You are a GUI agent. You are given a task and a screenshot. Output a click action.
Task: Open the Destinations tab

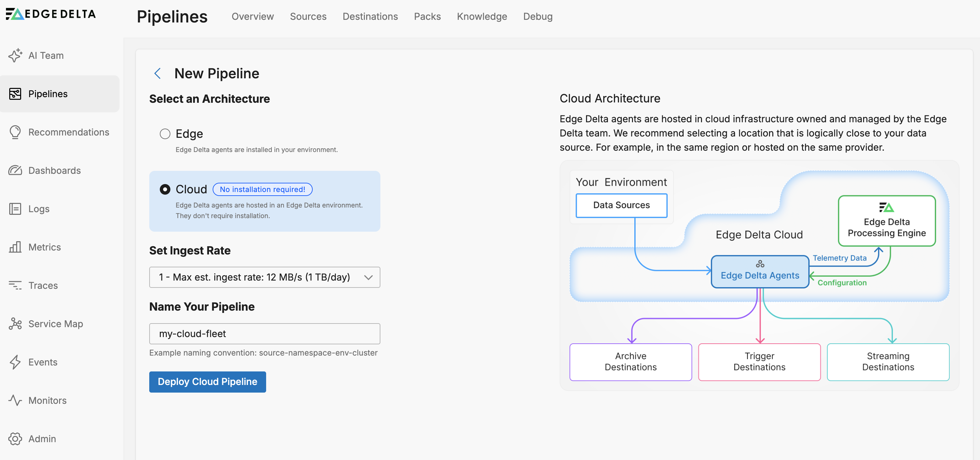tap(370, 17)
